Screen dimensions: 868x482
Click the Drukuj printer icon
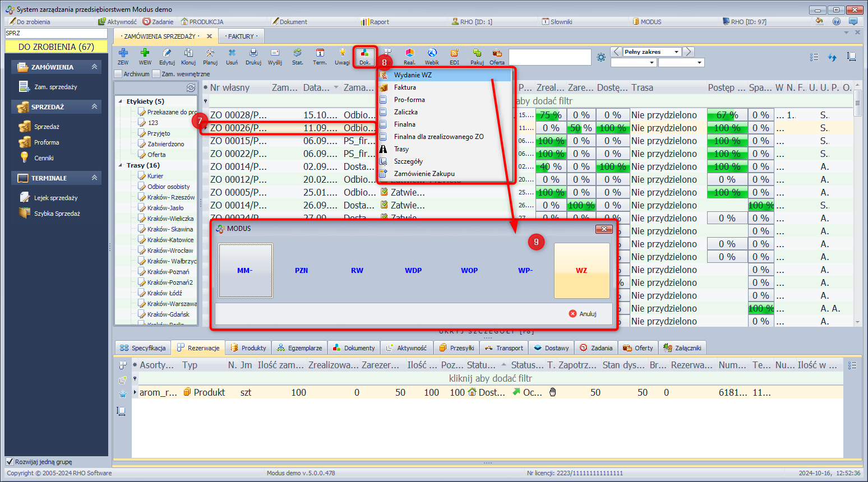tap(253, 56)
